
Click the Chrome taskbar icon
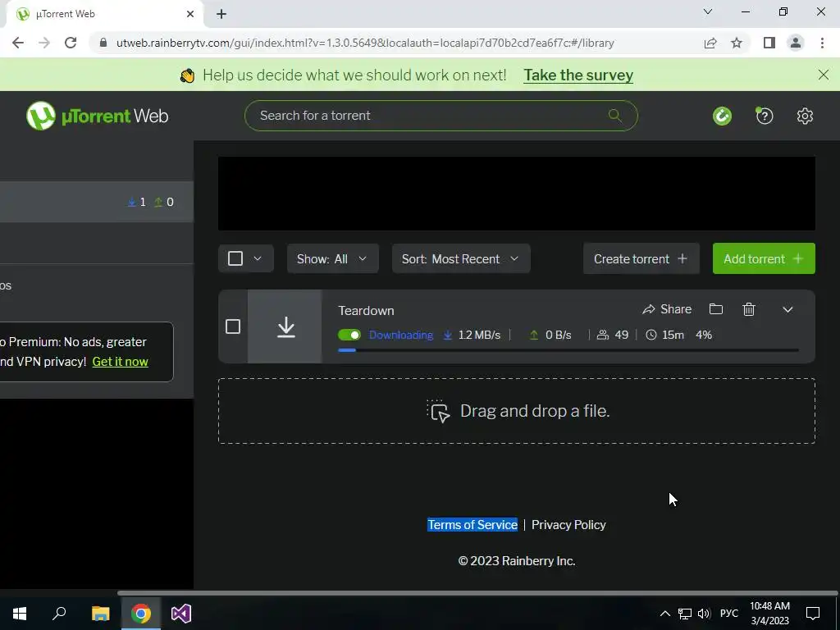(141, 614)
